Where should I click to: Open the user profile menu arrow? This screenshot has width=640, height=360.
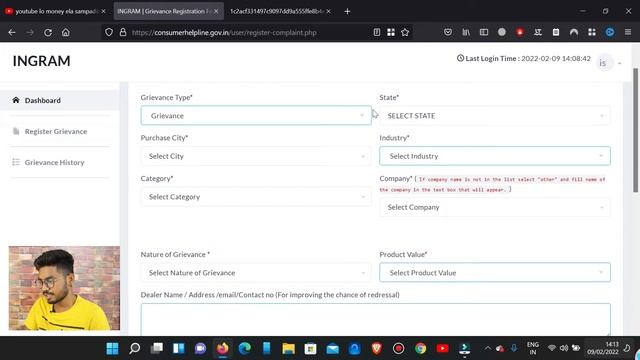(620, 63)
